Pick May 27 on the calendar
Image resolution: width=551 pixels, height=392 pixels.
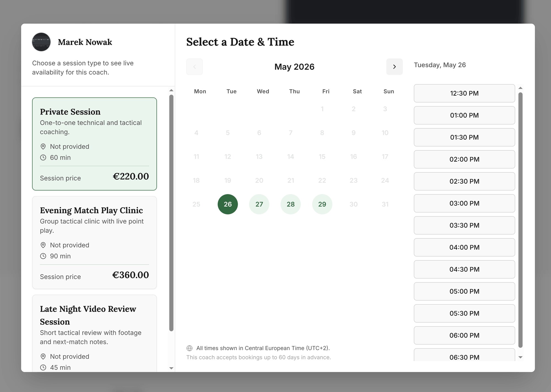pos(259,204)
